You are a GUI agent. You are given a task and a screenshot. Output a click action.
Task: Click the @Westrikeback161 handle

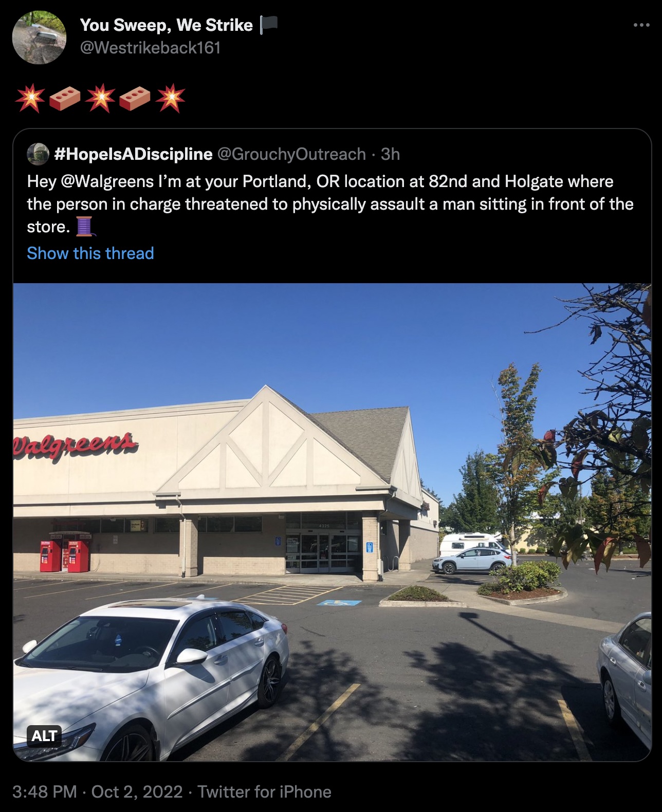point(150,48)
